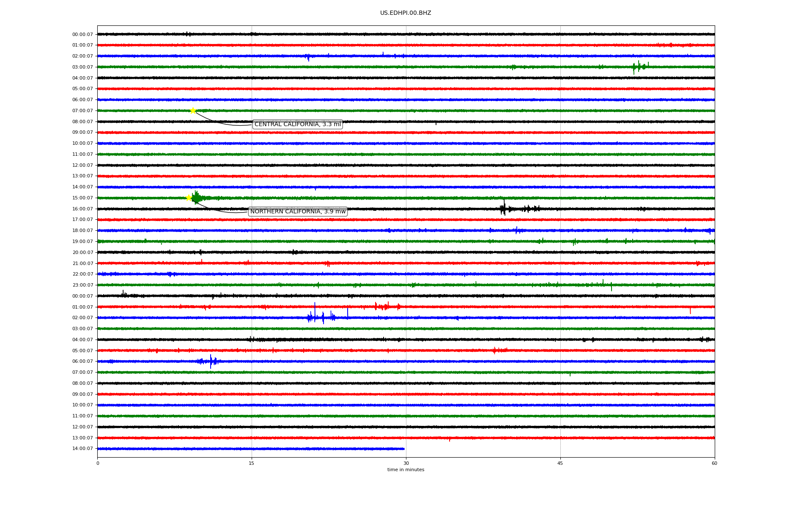The width and height of the screenshot is (812, 508).
Task: Click the 'time in minutes' axis label
Action: point(406,470)
